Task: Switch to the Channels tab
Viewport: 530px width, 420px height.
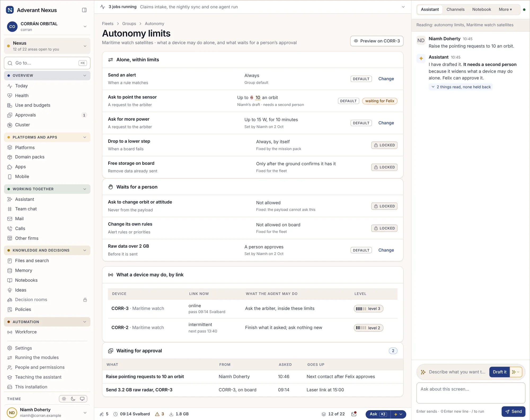Action: click(x=455, y=10)
